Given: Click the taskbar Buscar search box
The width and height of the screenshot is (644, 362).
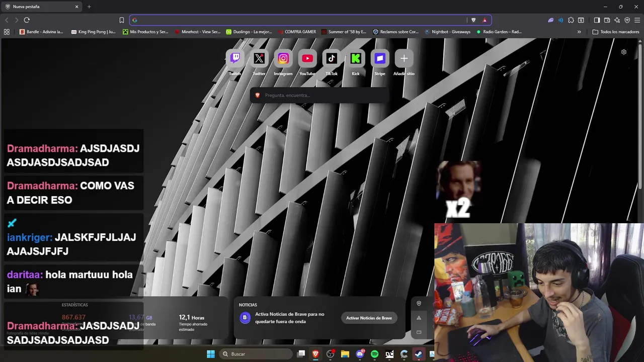Looking at the screenshot, I should (x=257, y=354).
